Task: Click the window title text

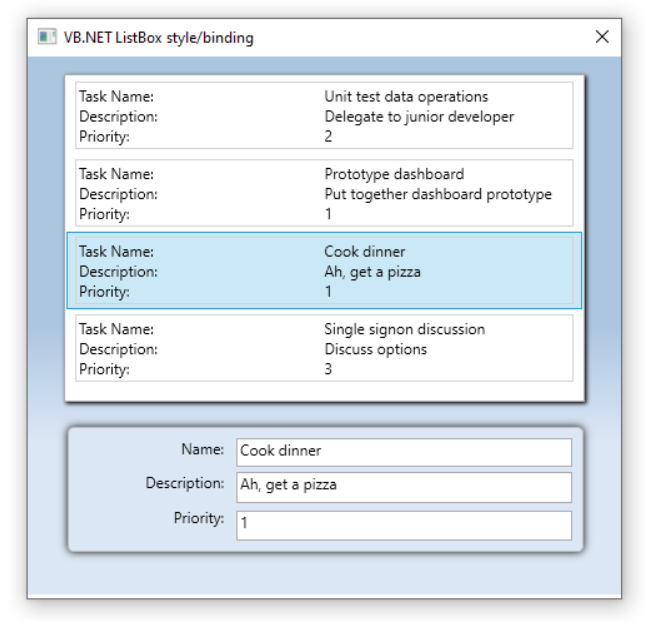Action: (x=159, y=38)
